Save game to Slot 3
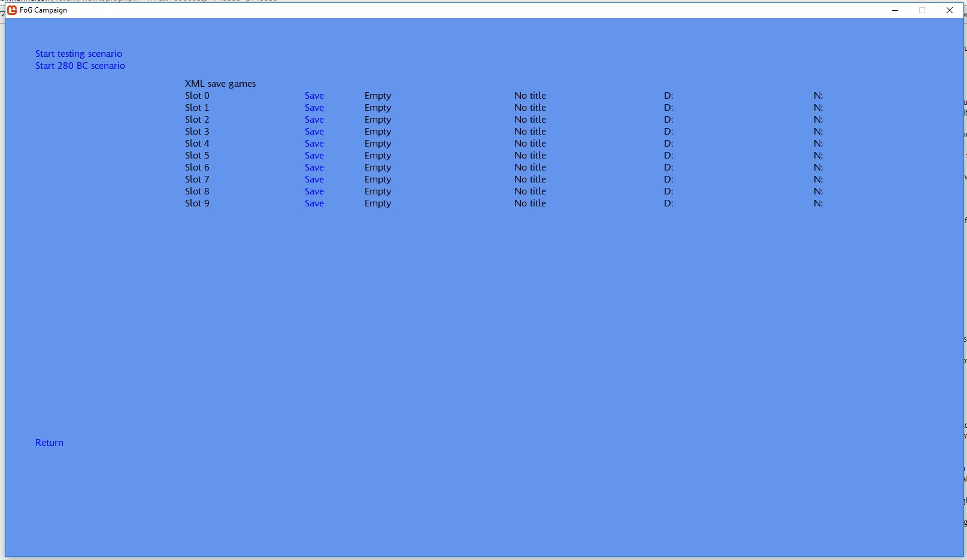The height and width of the screenshot is (560, 967). (314, 132)
